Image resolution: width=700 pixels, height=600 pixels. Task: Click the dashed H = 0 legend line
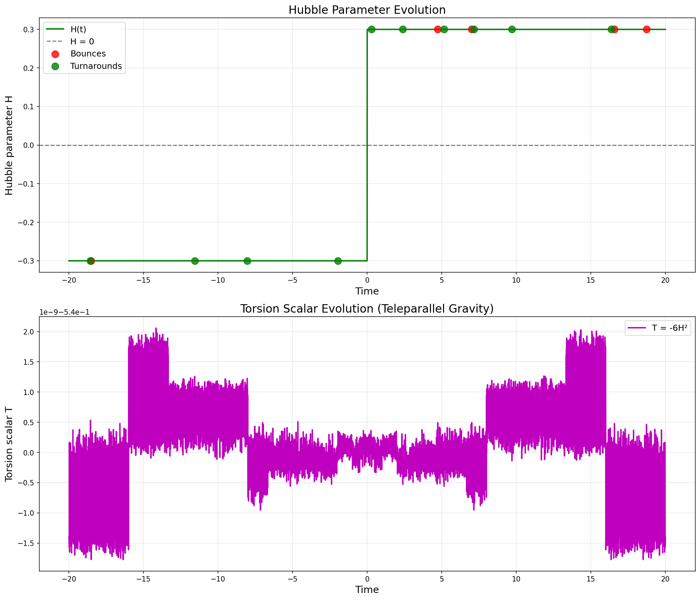[x=55, y=42]
